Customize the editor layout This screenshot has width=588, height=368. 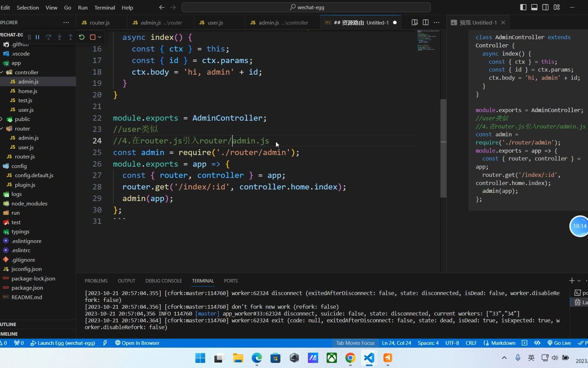coord(557,7)
